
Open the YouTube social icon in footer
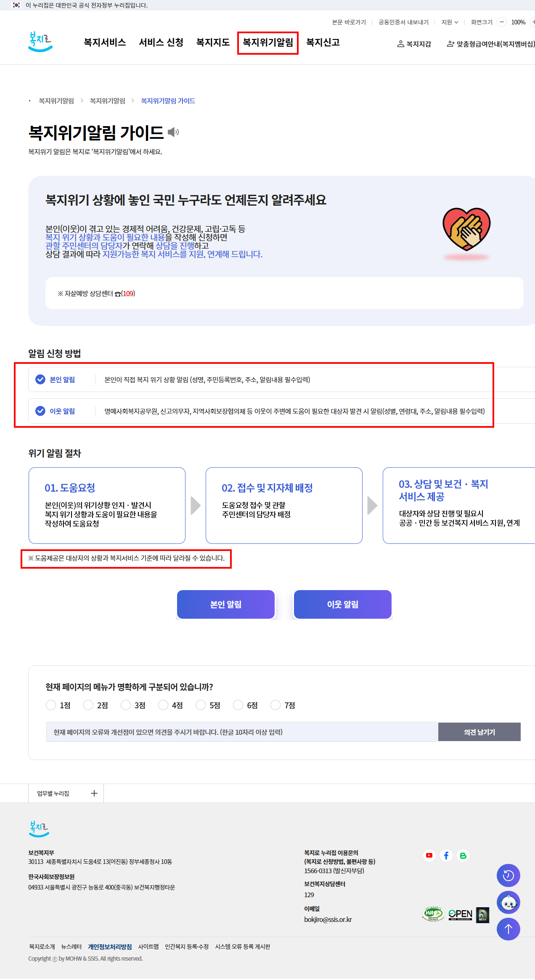[429, 855]
